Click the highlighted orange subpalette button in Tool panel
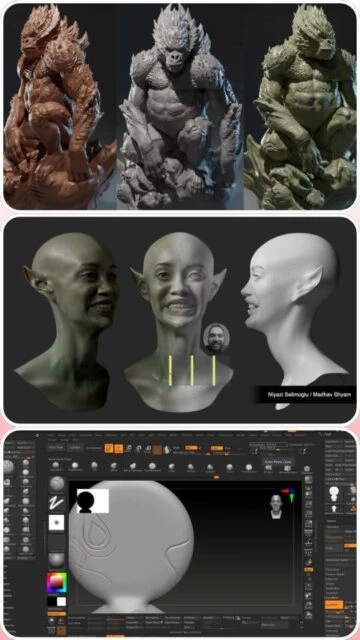 point(334,605)
